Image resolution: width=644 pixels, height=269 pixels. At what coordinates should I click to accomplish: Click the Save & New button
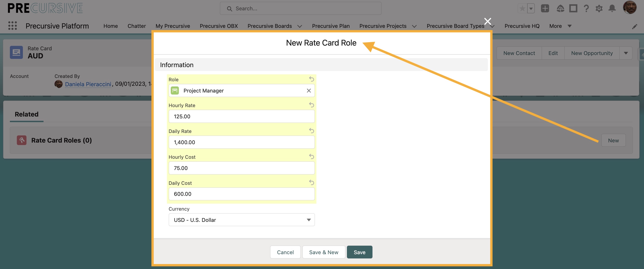coord(324,252)
